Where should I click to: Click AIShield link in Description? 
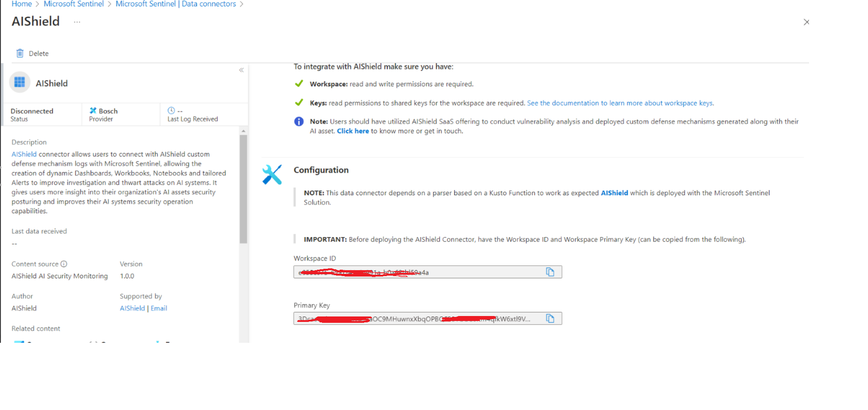24,154
